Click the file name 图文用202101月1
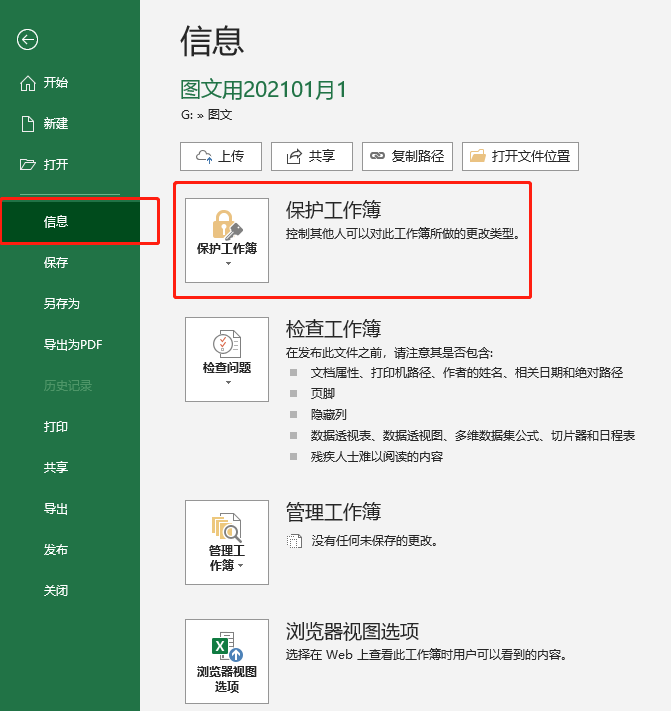Viewport: 671px width, 711px height. (263, 89)
